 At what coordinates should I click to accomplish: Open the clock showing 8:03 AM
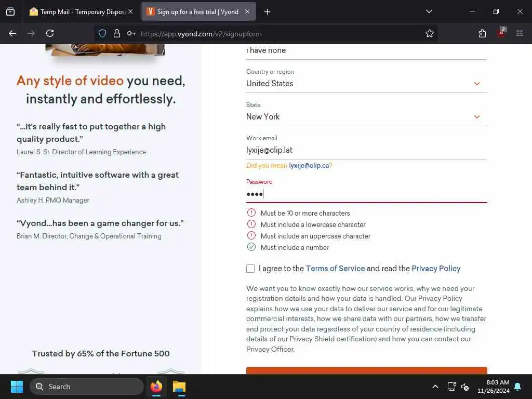click(494, 387)
